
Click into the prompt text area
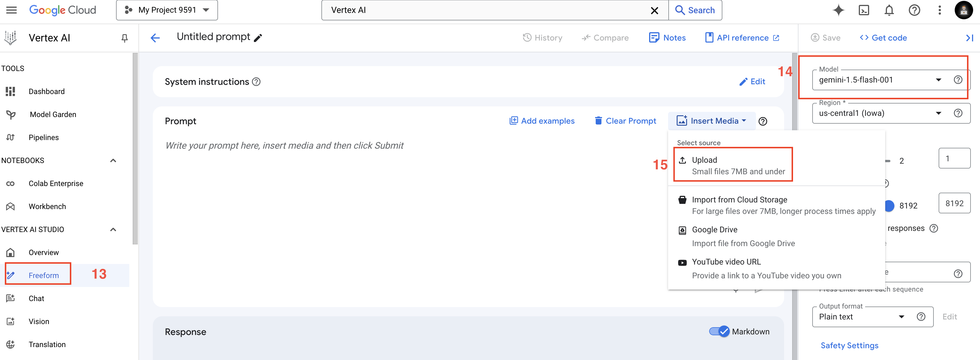pyautogui.click(x=411, y=213)
